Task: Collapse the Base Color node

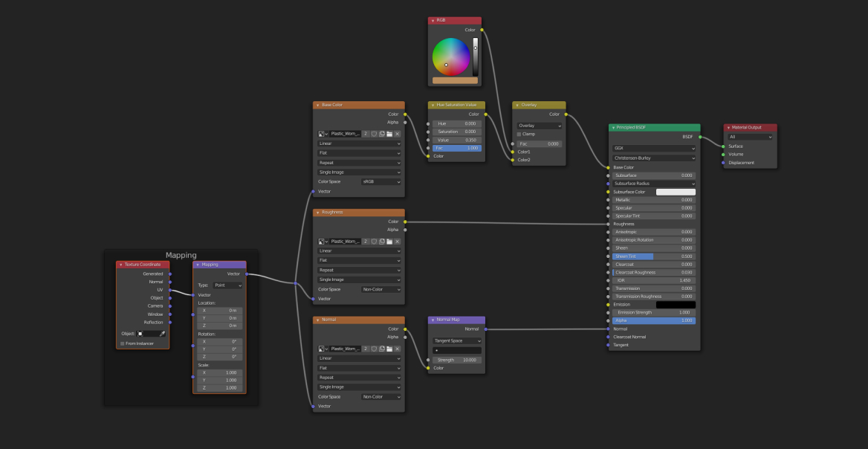Action: (x=317, y=106)
